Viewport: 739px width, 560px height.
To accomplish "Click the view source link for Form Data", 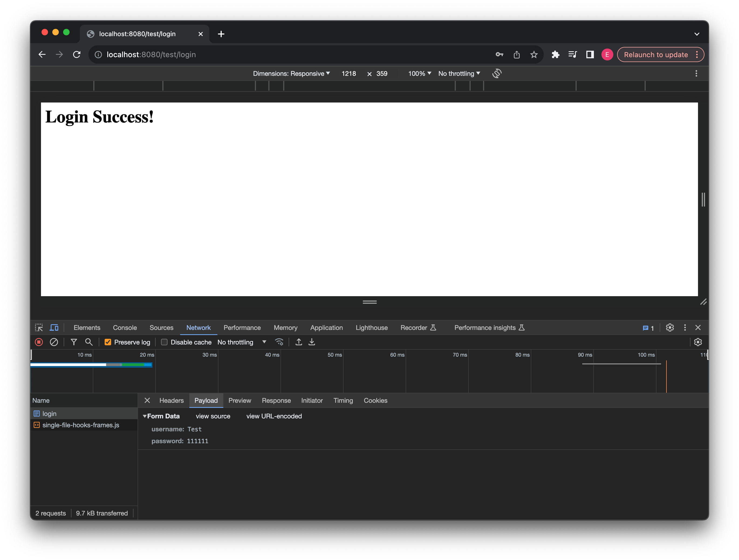I will click(x=213, y=416).
